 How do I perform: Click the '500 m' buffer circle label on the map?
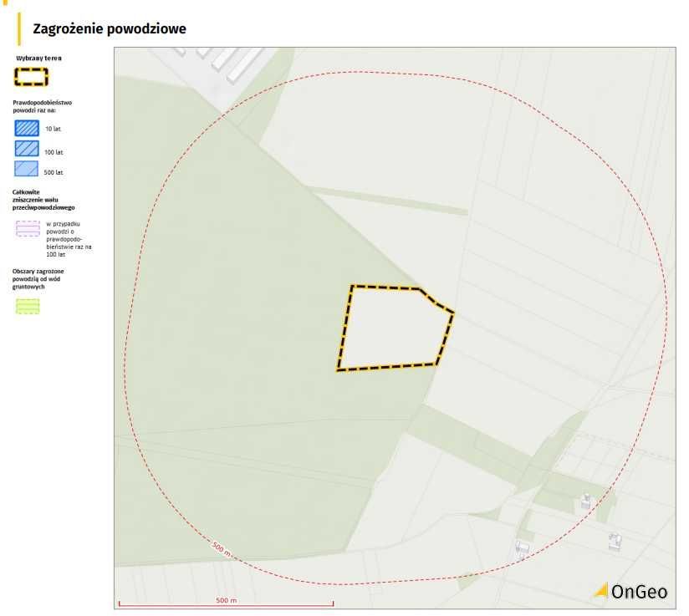[x=222, y=549]
